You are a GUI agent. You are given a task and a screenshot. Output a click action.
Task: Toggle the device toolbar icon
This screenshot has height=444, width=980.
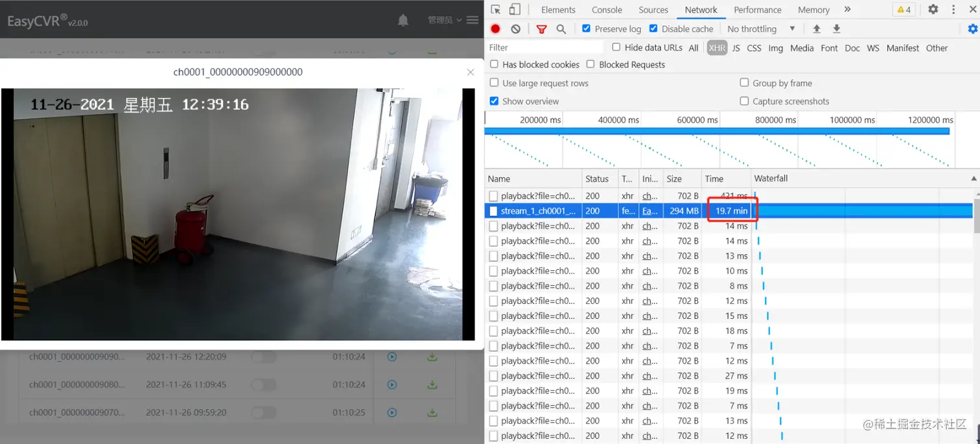pyautogui.click(x=515, y=10)
